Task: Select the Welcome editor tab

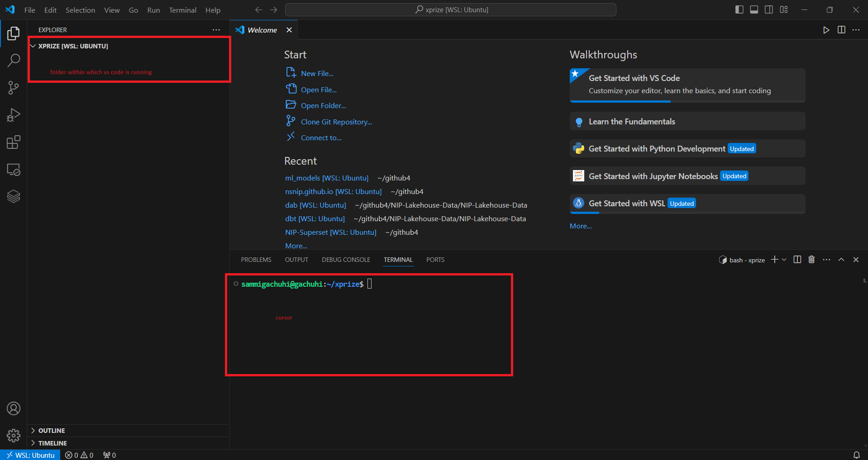Action: click(x=264, y=30)
